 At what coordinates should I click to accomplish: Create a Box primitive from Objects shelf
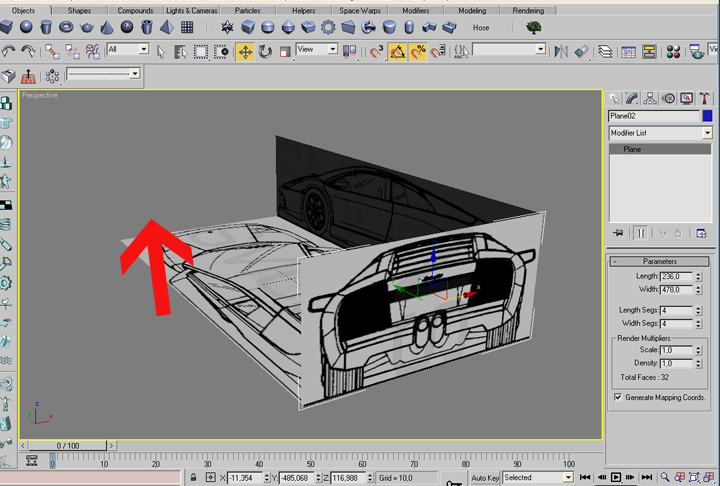click(x=6, y=27)
